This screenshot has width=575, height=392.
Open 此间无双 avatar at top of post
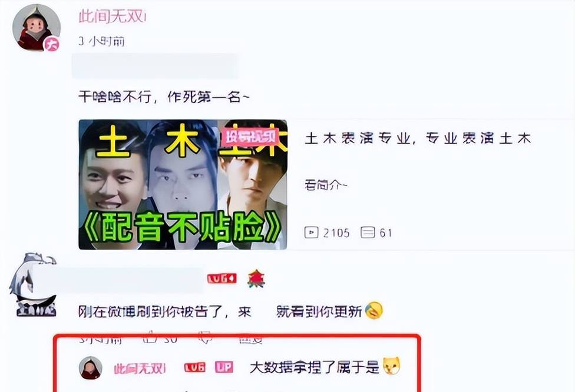click(37, 28)
